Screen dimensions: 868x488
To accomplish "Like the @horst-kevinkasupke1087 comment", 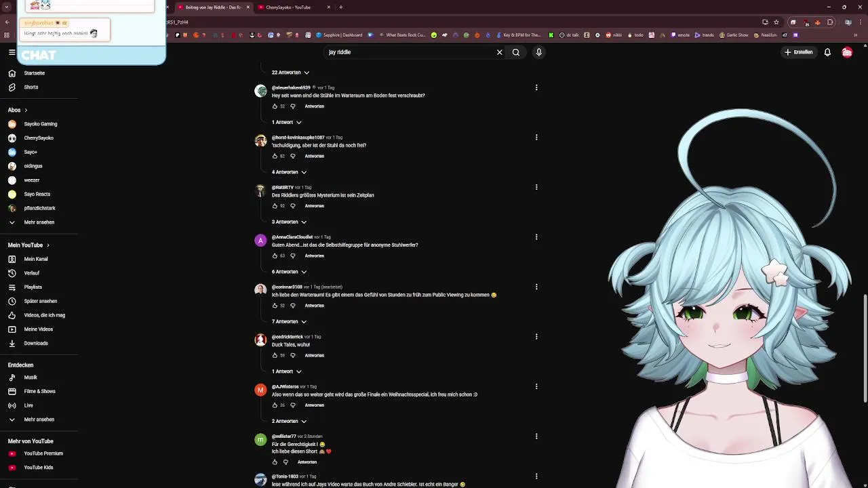I will [x=275, y=157].
